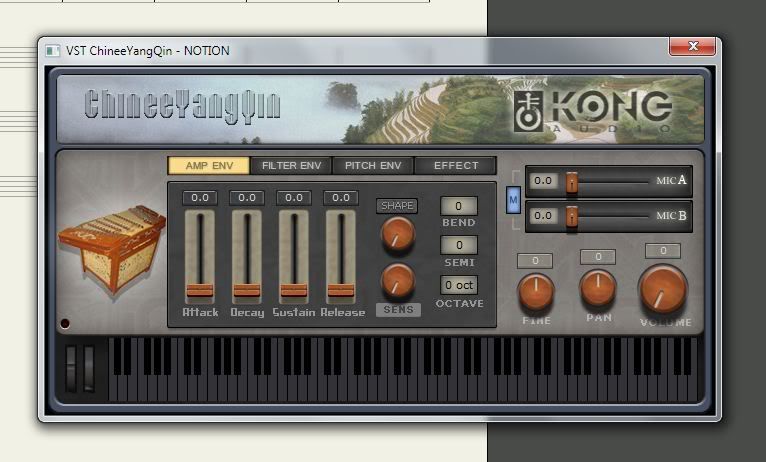Screen dimensions: 766x462
Task: Select the PAN value display
Action: (x=598, y=257)
